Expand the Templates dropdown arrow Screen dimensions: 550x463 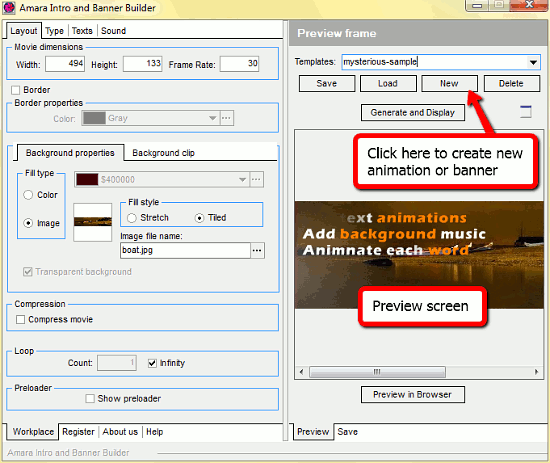[x=533, y=62]
